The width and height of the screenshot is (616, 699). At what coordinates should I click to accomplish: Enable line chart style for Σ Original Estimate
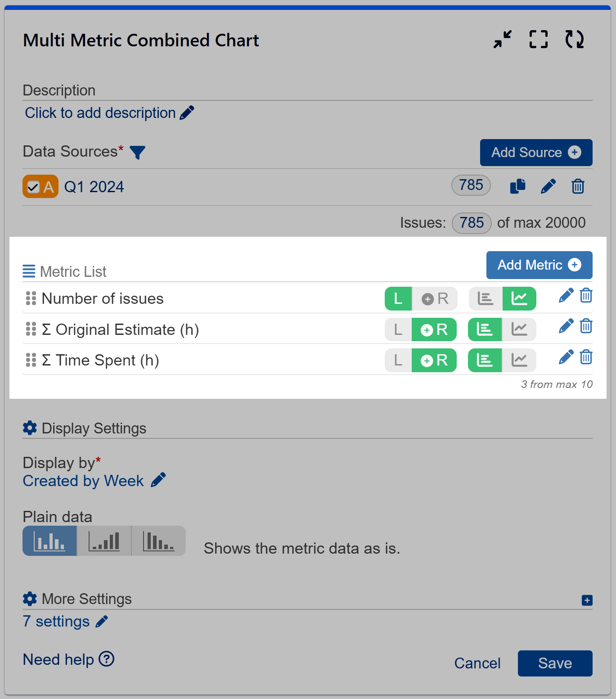(x=519, y=329)
